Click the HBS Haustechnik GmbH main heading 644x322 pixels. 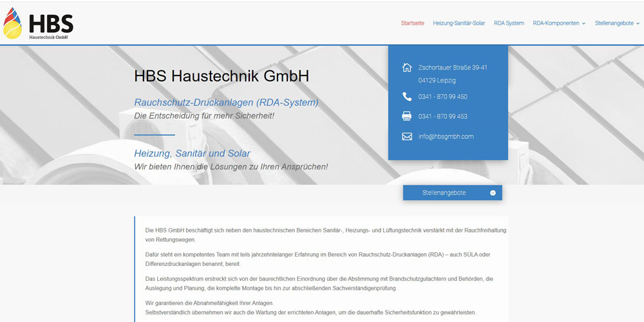(222, 76)
